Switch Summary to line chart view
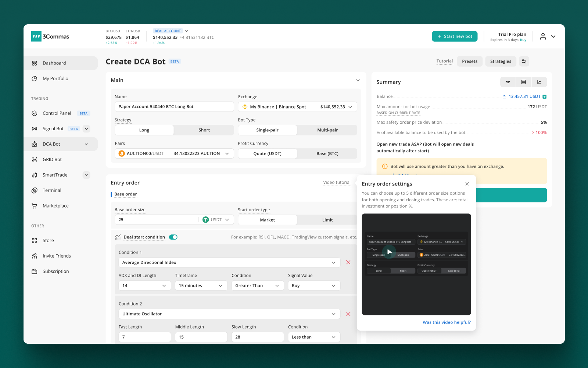This screenshot has width=588, height=368. (539, 82)
